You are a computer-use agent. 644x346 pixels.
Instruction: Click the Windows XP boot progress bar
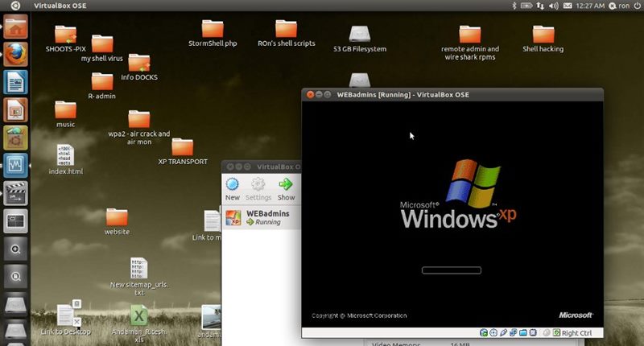(452, 270)
